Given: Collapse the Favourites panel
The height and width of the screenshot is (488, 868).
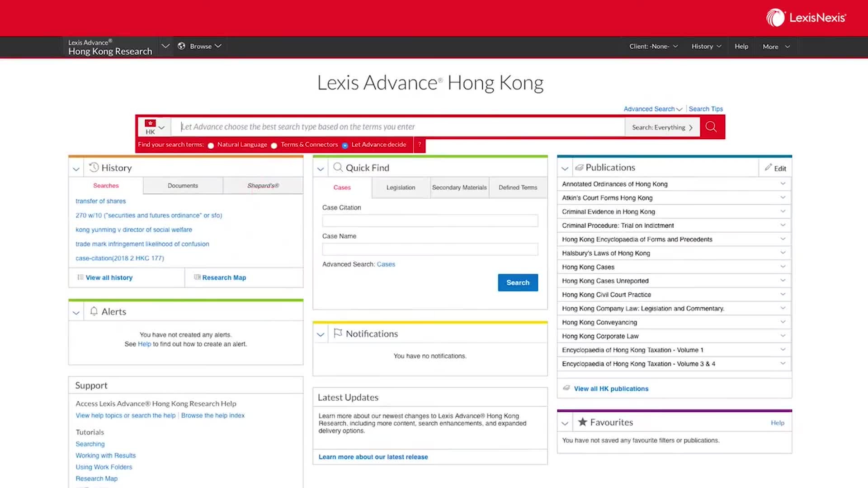Looking at the screenshot, I should click(x=565, y=423).
